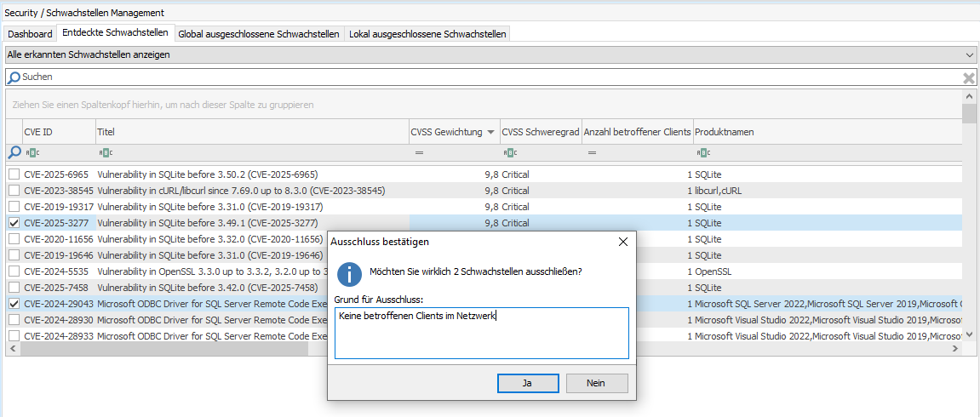Click the filter row magnifier icon
Viewport: 980px width, 417px height.
[x=14, y=152]
